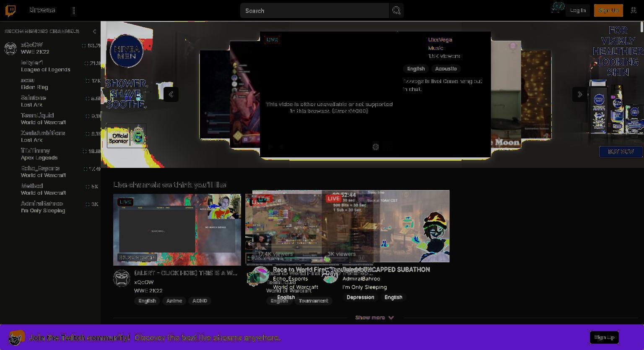This screenshot has width=644, height=350.
Task: Select the Tournament tag
Action: [x=314, y=301]
